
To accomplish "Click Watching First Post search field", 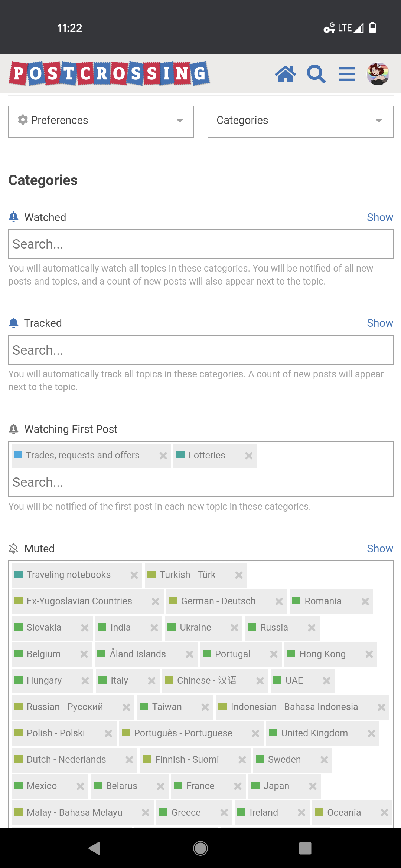I will pos(201,482).
